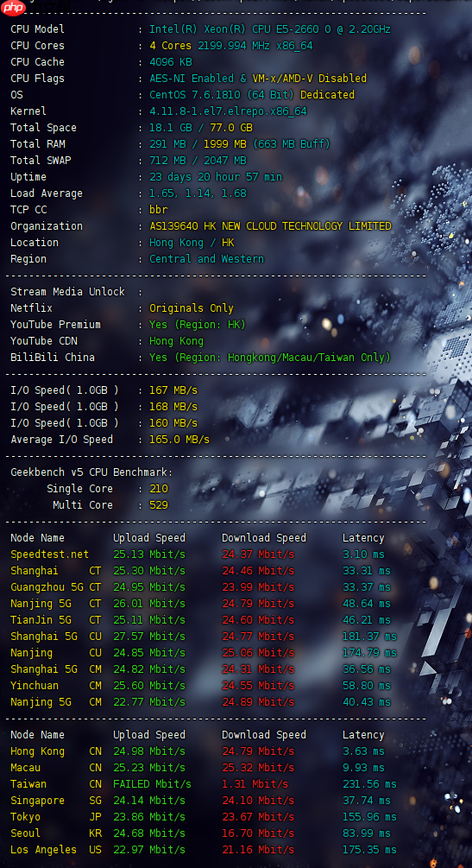Click the Seoul download speed 16.70

pos(258,833)
